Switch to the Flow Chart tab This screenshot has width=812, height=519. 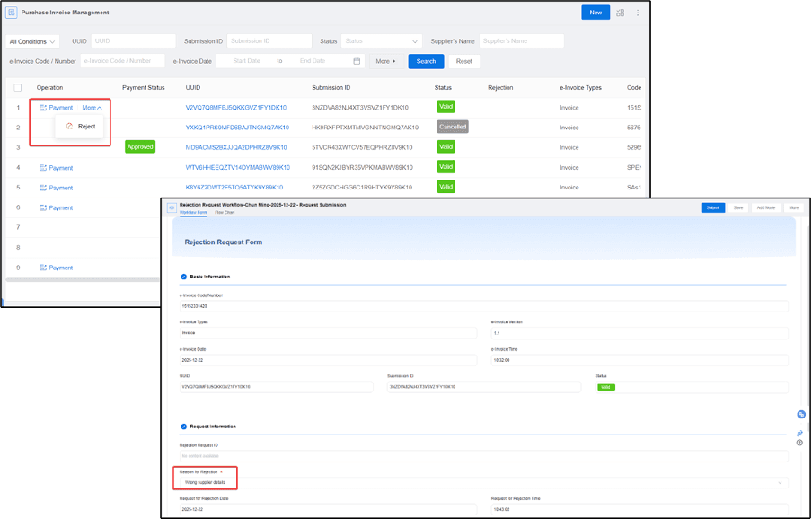pyautogui.click(x=225, y=212)
